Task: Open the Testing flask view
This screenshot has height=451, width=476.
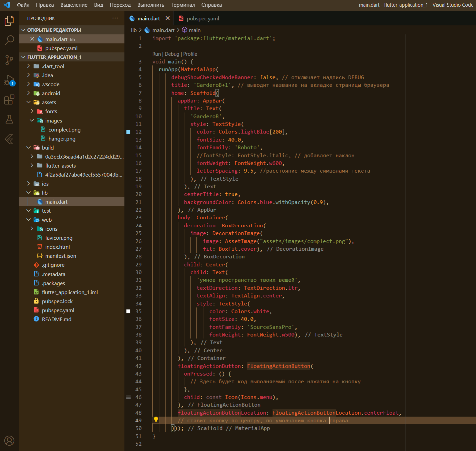Action: [9, 119]
